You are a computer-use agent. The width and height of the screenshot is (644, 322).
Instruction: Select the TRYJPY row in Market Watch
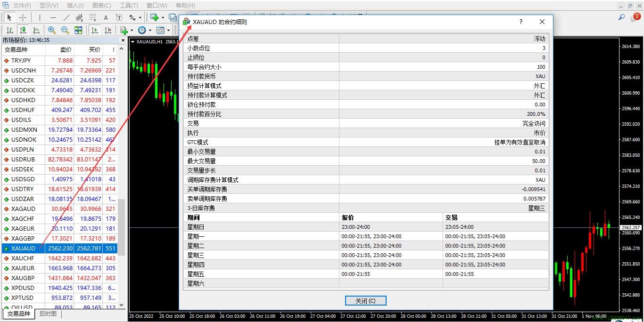click(59, 60)
